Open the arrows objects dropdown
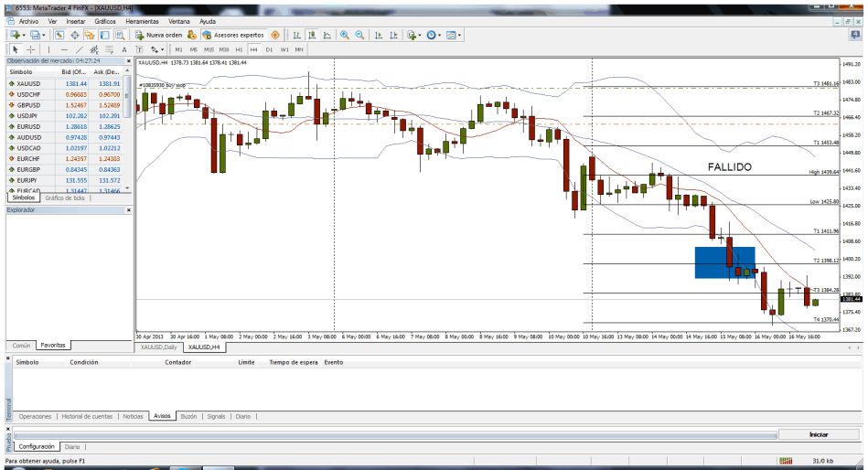Screen dimensions: 868x470 [x=161, y=49]
